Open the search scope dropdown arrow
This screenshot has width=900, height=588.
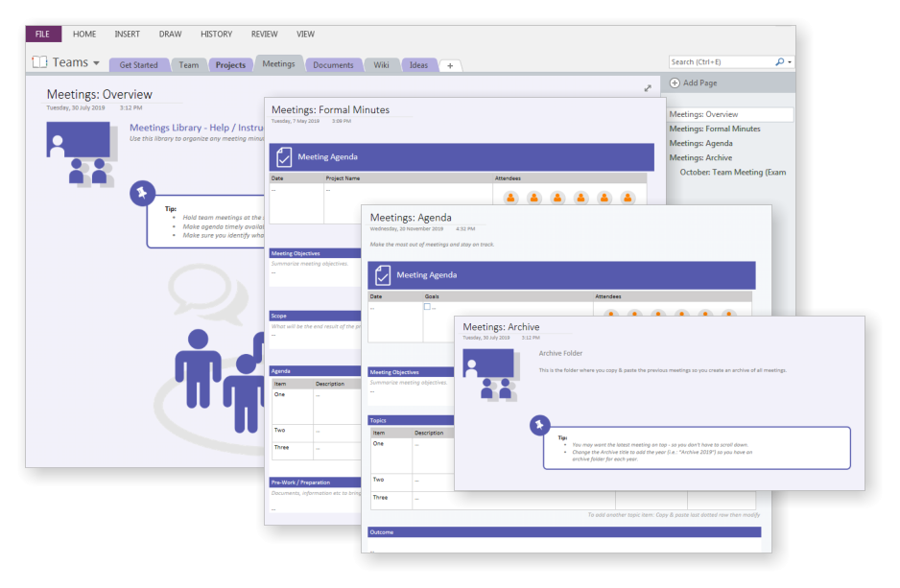tap(790, 62)
